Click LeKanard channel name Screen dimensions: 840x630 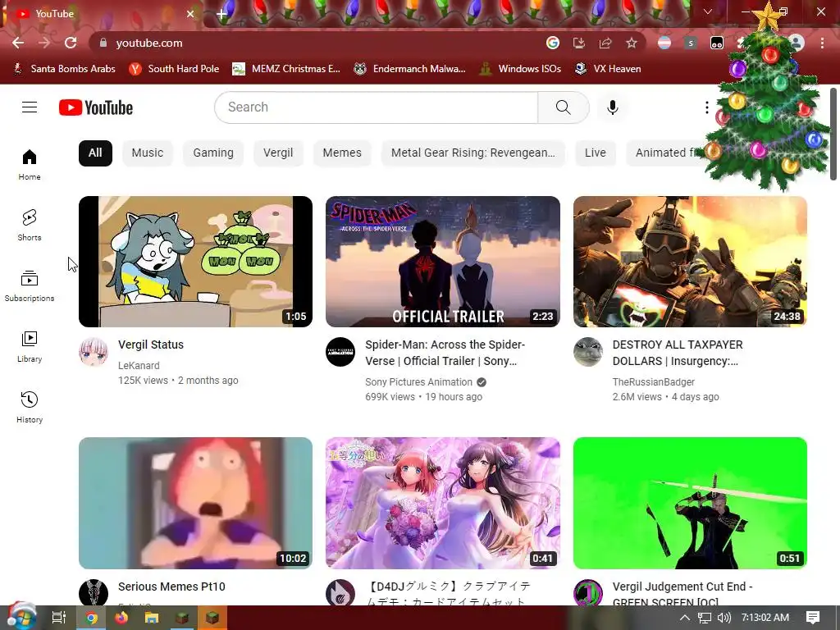point(139,365)
